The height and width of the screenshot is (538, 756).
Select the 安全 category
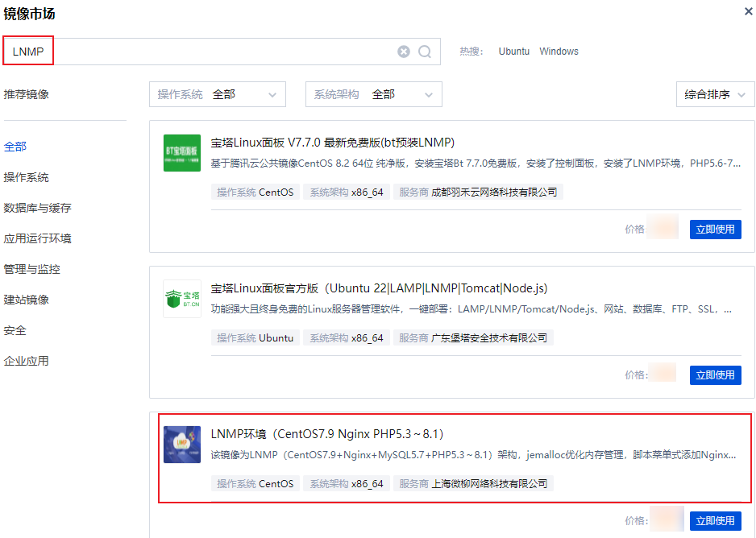click(15, 330)
